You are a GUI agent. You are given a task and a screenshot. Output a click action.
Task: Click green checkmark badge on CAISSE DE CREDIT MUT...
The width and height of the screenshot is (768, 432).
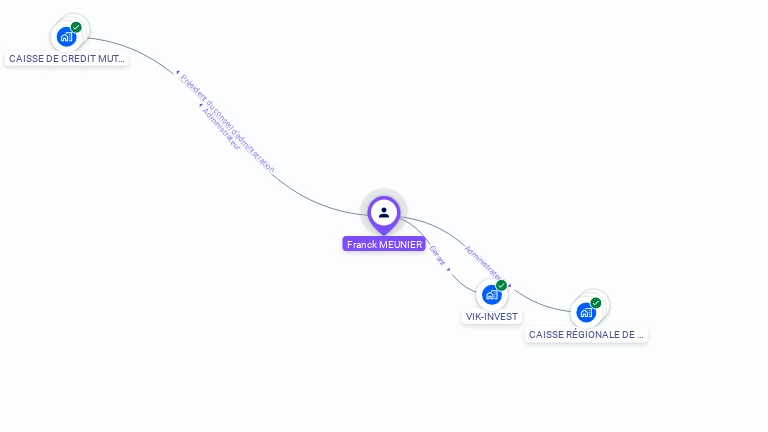click(76, 27)
